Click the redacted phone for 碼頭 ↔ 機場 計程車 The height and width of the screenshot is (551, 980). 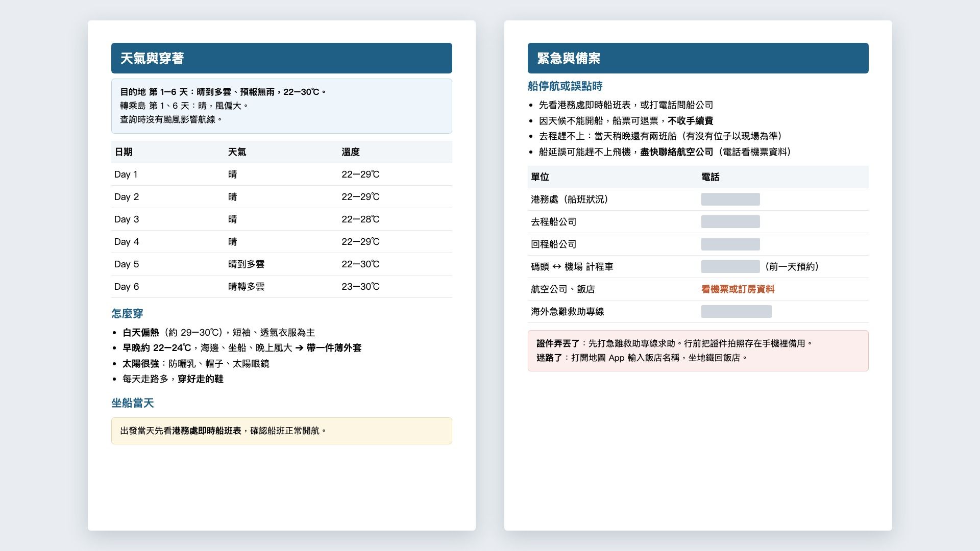coord(730,267)
